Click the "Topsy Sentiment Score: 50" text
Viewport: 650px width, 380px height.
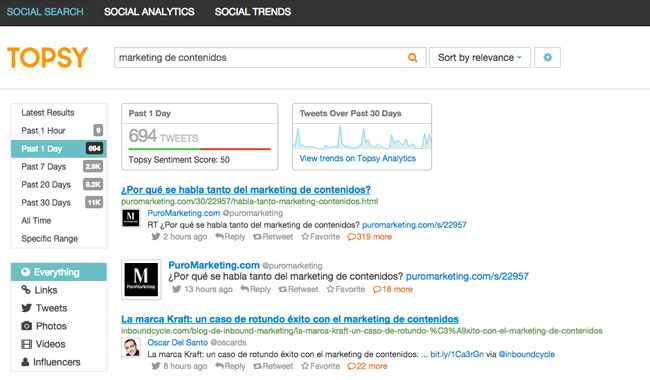pos(179,160)
